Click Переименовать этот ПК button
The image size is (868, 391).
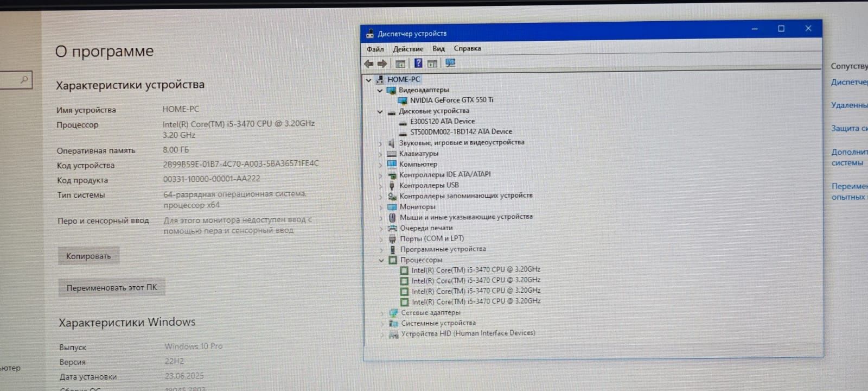point(112,288)
